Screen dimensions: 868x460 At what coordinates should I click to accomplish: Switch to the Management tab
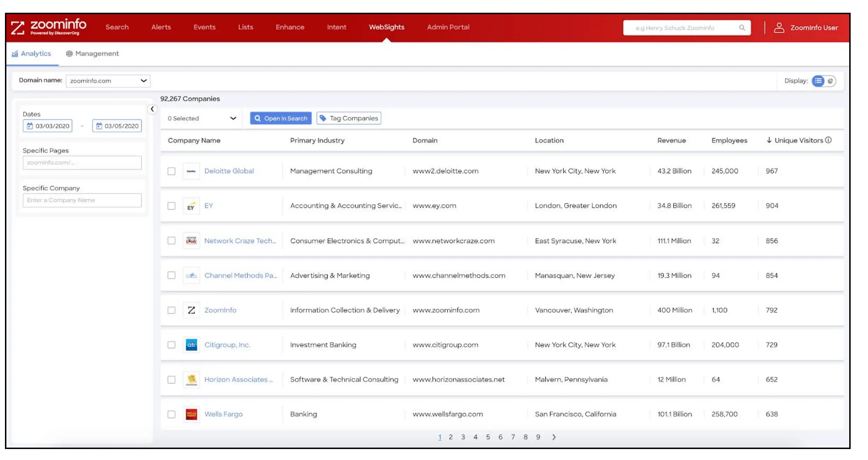tap(93, 53)
